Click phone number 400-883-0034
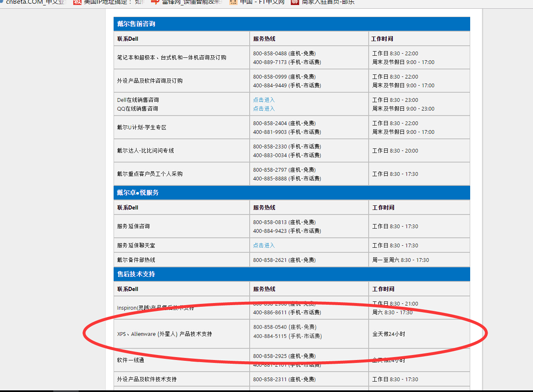The image size is (533, 392). coord(270,155)
